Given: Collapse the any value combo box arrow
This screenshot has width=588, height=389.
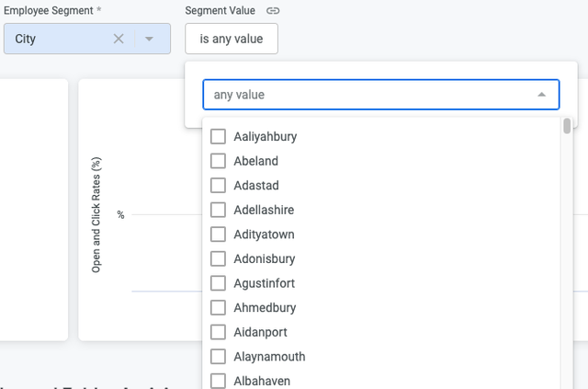Looking at the screenshot, I should click(x=541, y=95).
